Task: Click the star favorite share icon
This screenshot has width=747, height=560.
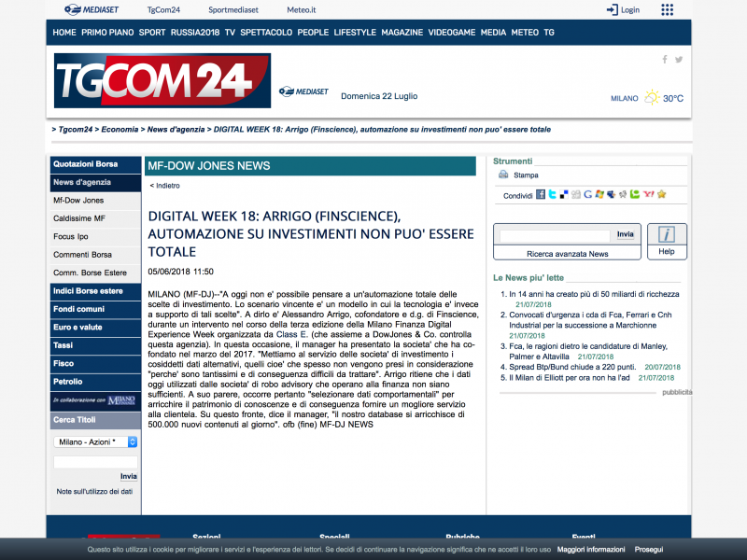Action: pos(662,194)
